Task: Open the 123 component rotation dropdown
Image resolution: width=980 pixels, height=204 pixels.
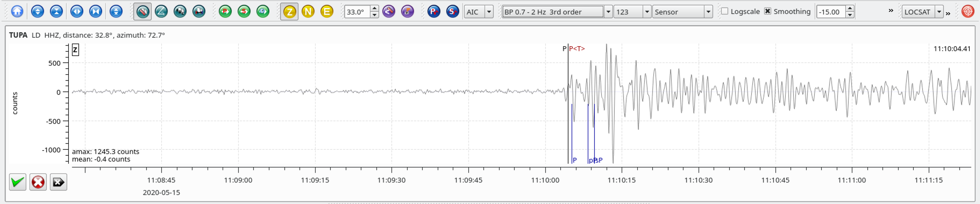Action: tap(632, 12)
